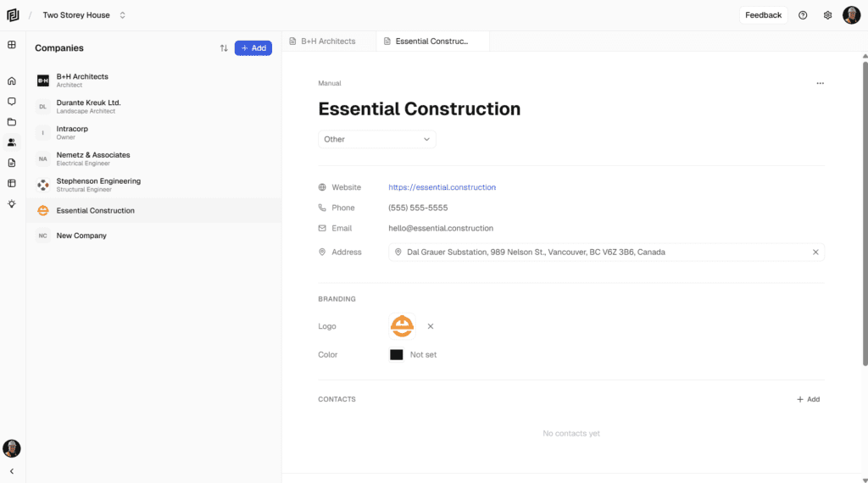Open the help question mark icon
The image size is (868, 483).
point(803,15)
